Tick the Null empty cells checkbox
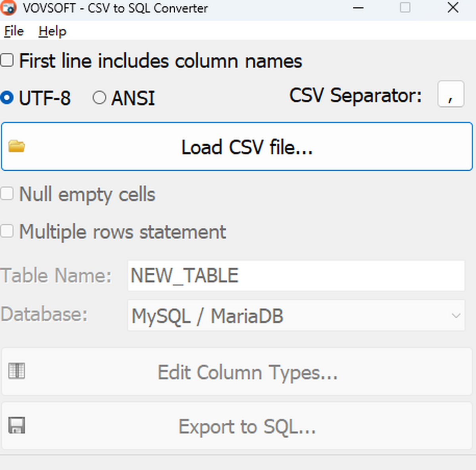 [x=7, y=194]
